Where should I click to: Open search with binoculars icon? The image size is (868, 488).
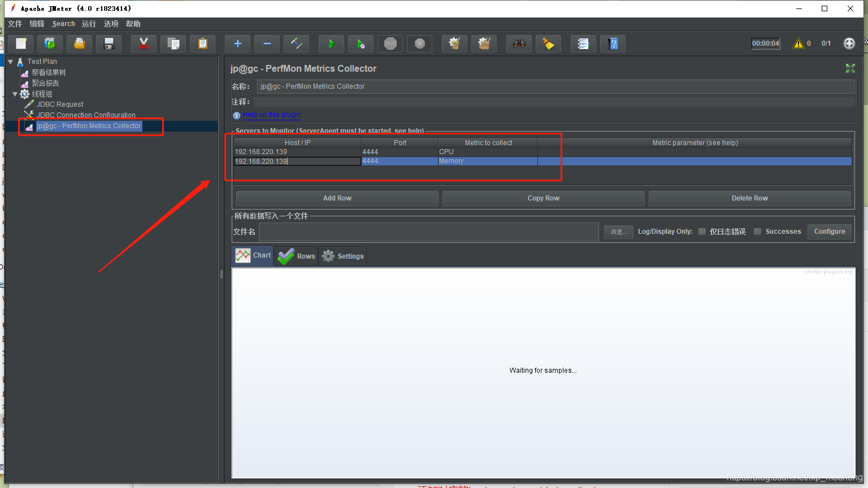click(519, 43)
